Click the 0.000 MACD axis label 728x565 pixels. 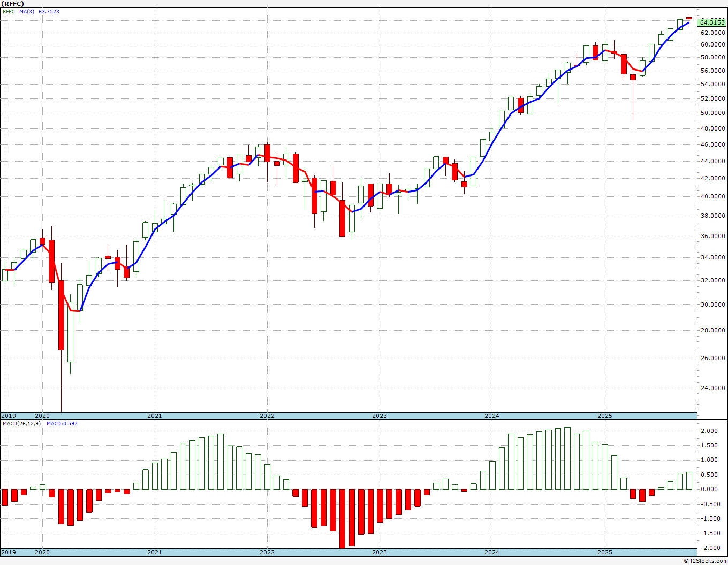coord(709,489)
